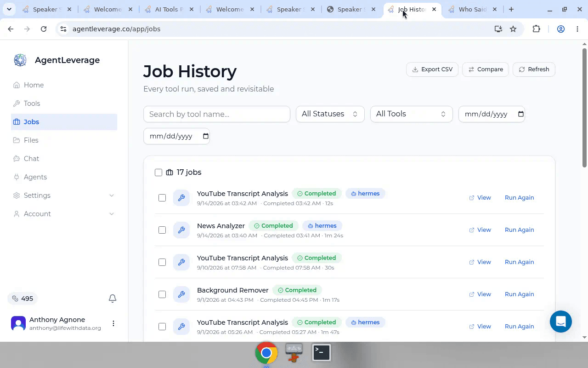This screenshot has height=368, width=588.
Task: Expand the Settings sidebar section
Action: 64,195
